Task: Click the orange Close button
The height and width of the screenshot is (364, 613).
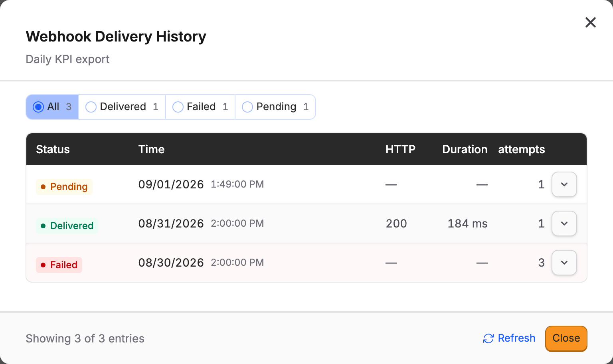Action: pyautogui.click(x=566, y=338)
